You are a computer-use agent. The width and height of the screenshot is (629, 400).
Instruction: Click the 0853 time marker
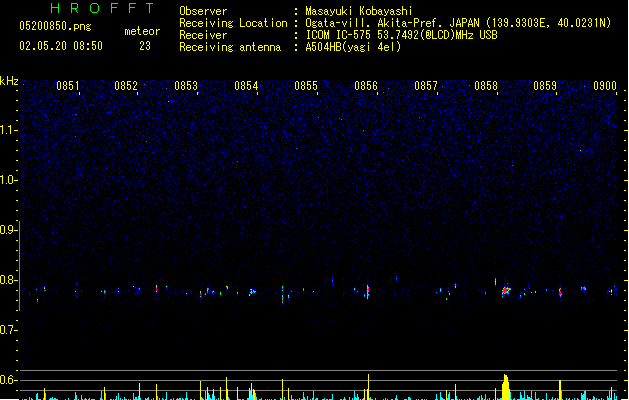pos(186,86)
